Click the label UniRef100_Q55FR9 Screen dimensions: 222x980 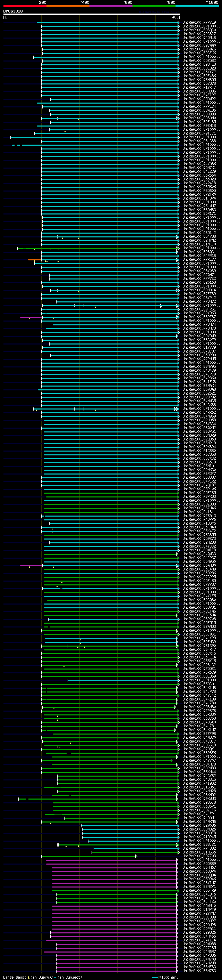(199, 890)
